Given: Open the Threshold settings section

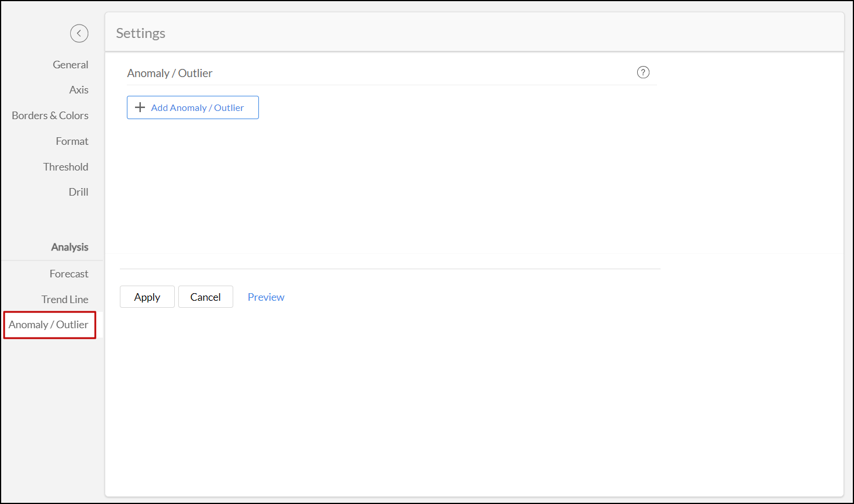Looking at the screenshot, I should click(65, 167).
